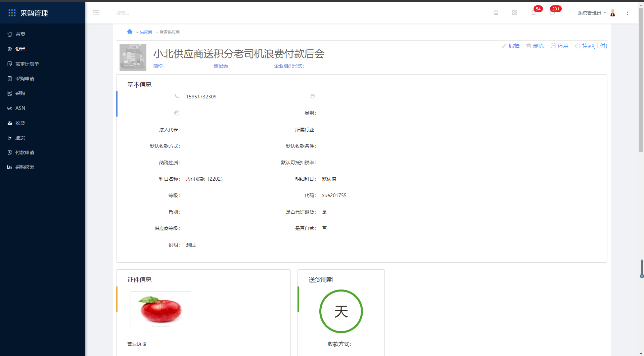Screen dimensions: 644x356
Task: Open messages icon with badge 231
Action: [x=552, y=13]
